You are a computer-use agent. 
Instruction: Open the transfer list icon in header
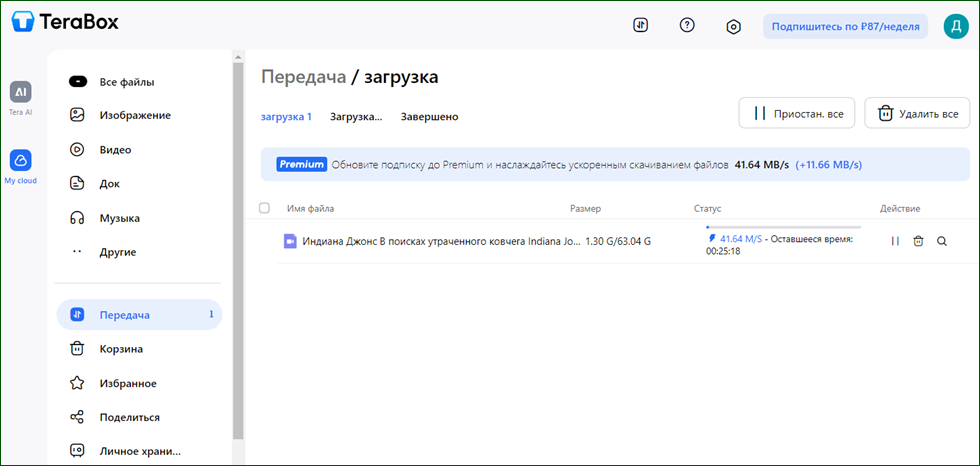(641, 26)
